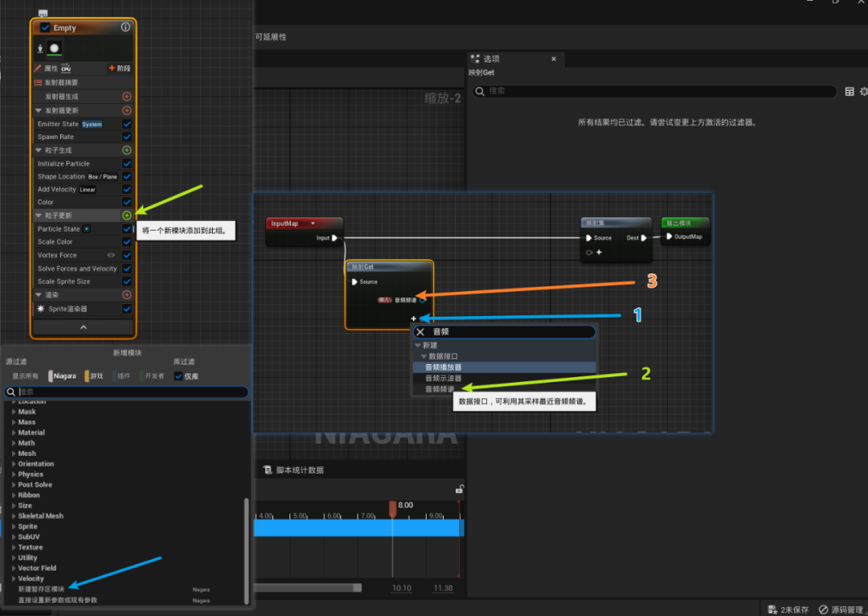Toggle the Niagara source filter
Viewport: 868px width, 616px height.
tap(62, 376)
